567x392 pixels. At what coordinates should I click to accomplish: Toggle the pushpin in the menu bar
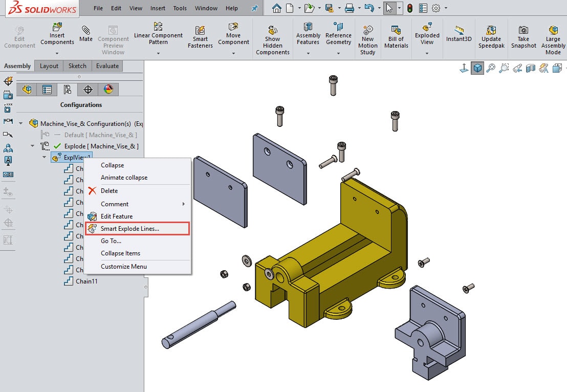254,8
